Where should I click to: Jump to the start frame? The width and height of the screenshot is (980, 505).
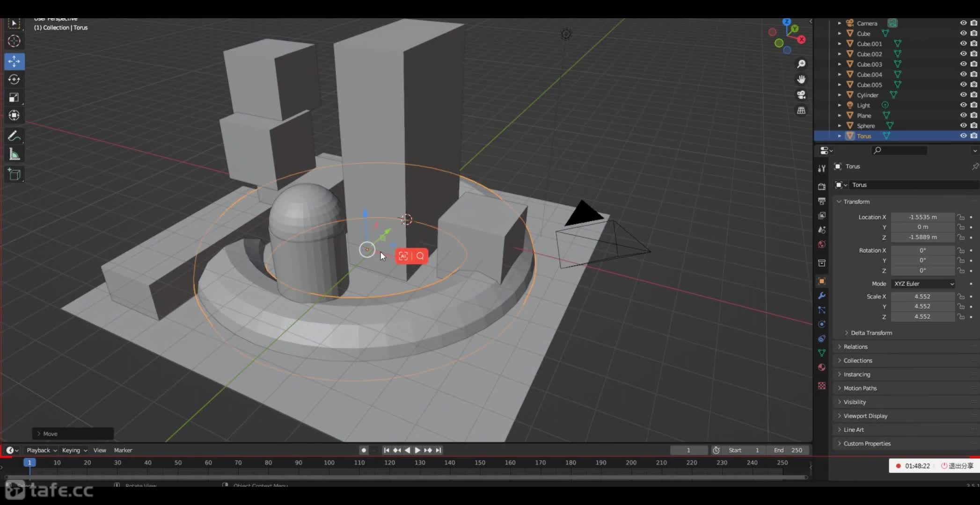(386, 450)
